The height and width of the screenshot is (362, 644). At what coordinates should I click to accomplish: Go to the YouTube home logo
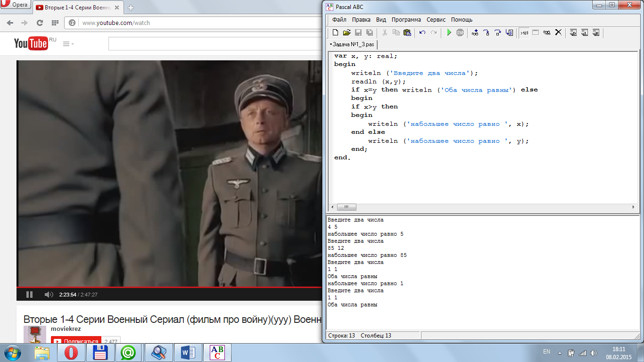click(31, 43)
